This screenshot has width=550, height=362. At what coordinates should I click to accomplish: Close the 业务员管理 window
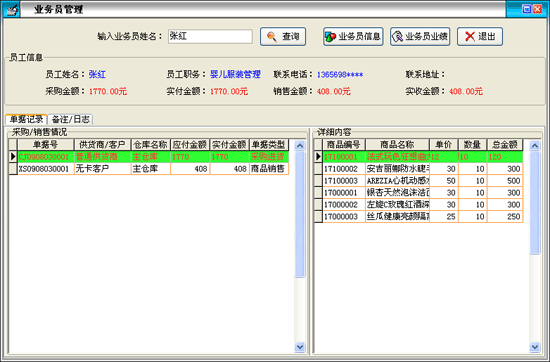[537, 9]
